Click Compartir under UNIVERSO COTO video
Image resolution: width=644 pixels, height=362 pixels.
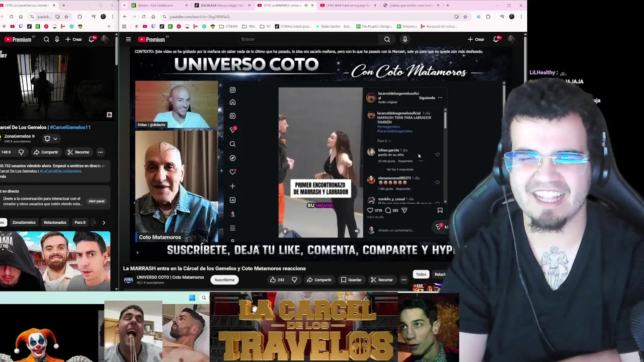(319, 280)
